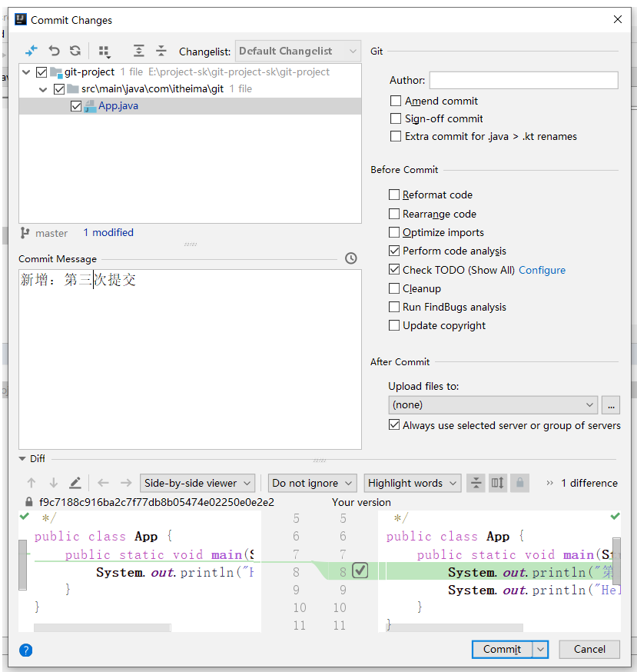Click the Show Diff arrows icon
The image size is (637, 672).
click(32, 51)
